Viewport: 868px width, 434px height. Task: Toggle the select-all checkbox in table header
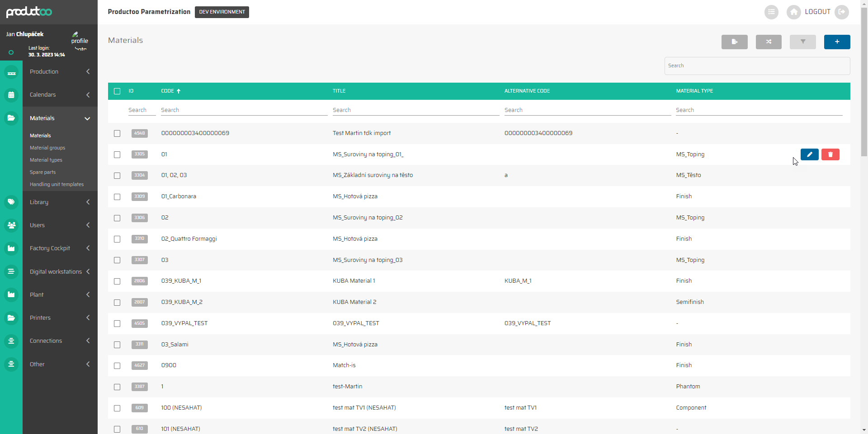pos(117,91)
